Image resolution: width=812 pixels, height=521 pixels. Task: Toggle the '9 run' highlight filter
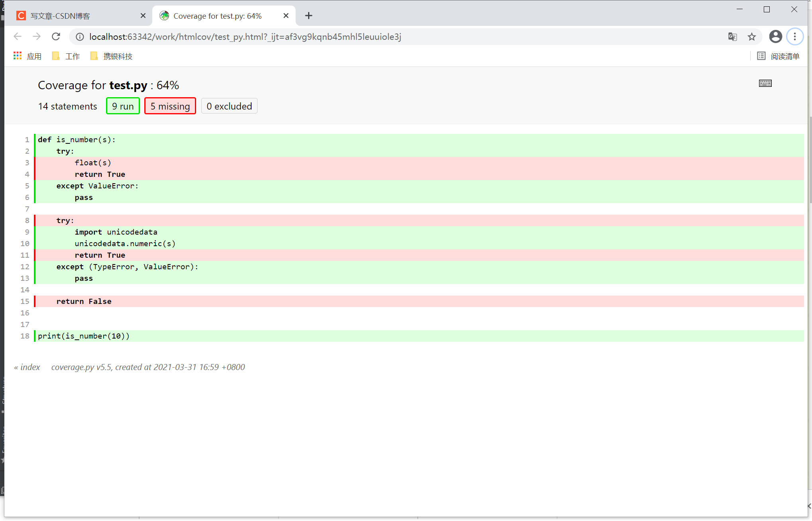123,106
